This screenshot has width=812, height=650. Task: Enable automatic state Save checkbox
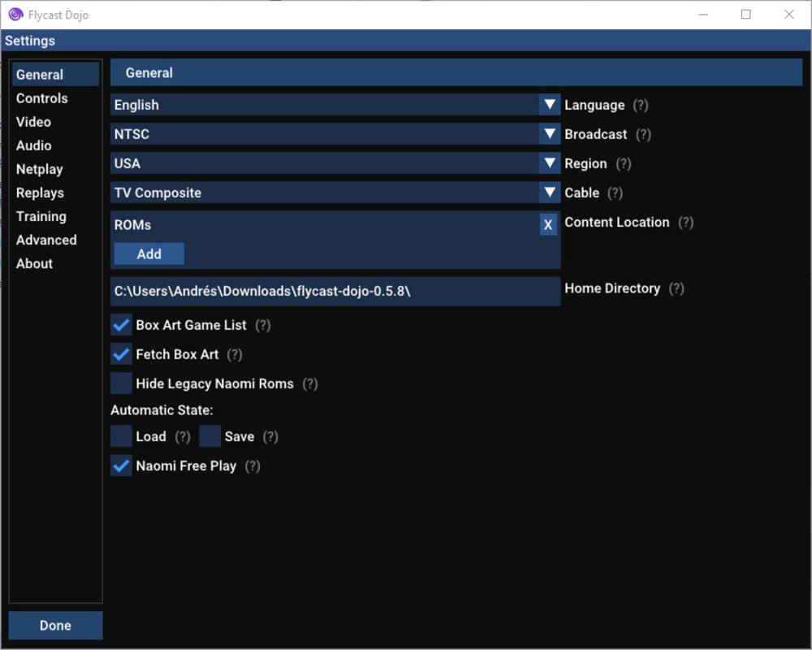tap(209, 436)
